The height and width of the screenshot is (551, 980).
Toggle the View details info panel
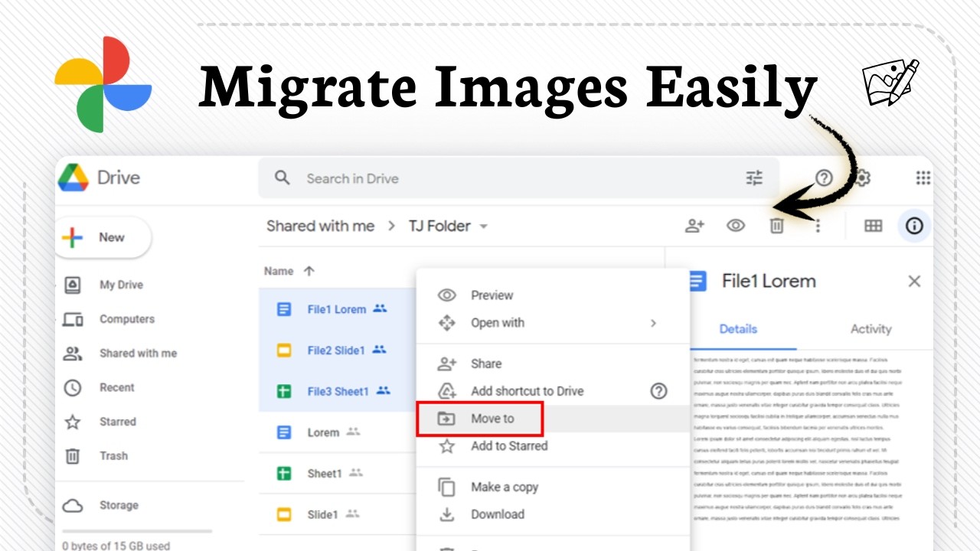point(914,226)
